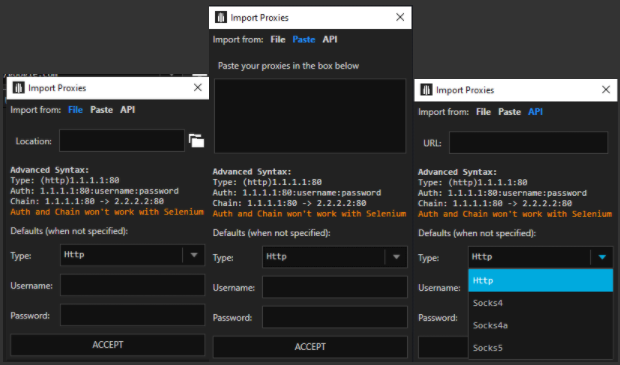Focus the Username field in the File import window

click(132, 285)
